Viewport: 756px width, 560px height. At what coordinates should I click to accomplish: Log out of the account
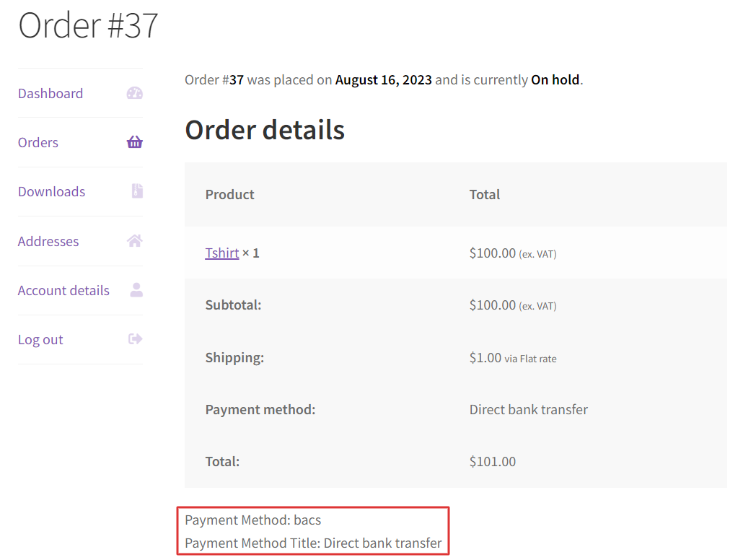(40, 339)
